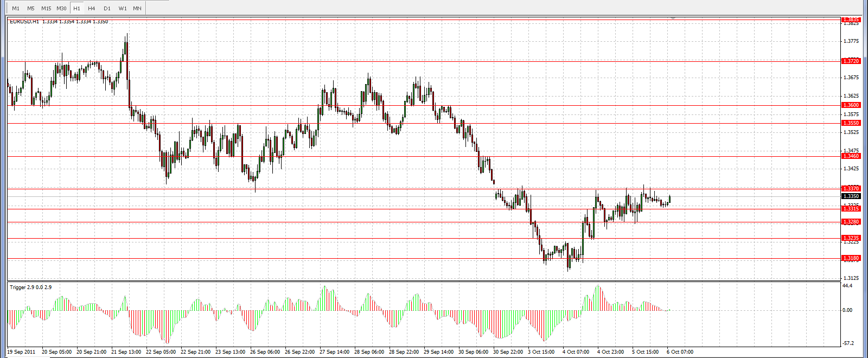Click the 44.4 indicator scale value
868x358 pixels.
[847, 286]
